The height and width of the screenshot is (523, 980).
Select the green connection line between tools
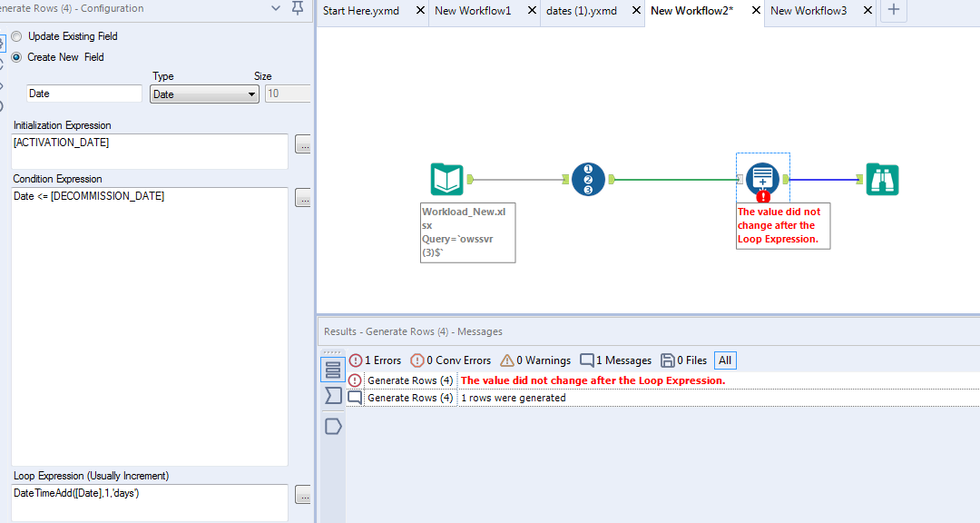coord(675,180)
